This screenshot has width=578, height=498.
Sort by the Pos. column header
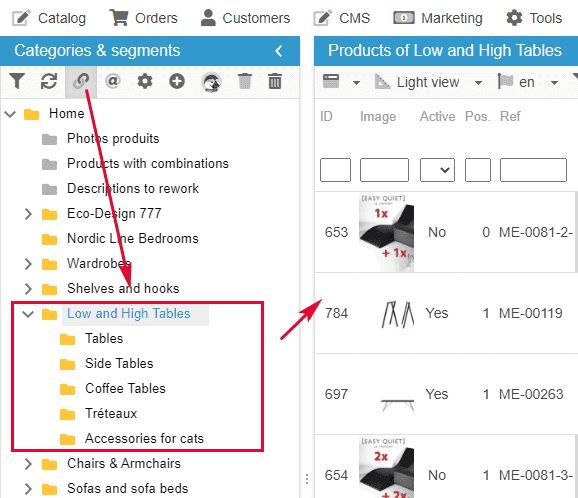[478, 116]
